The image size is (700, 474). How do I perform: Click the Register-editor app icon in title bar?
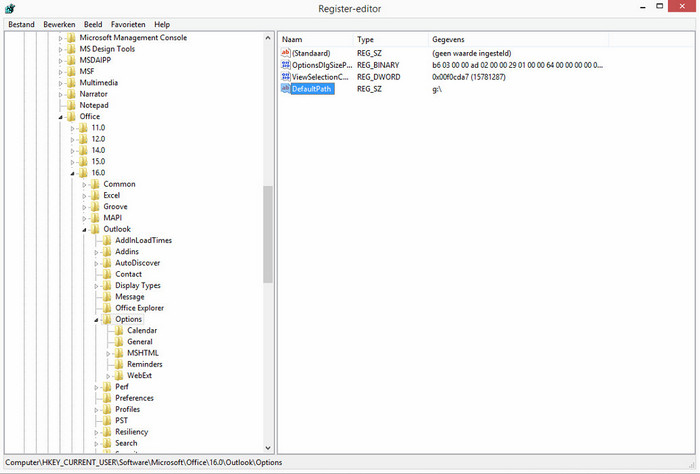[x=10, y=8]
